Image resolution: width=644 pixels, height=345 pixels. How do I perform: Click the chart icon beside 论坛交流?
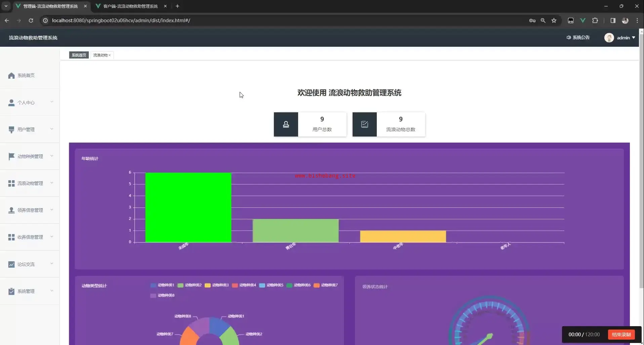11,264
